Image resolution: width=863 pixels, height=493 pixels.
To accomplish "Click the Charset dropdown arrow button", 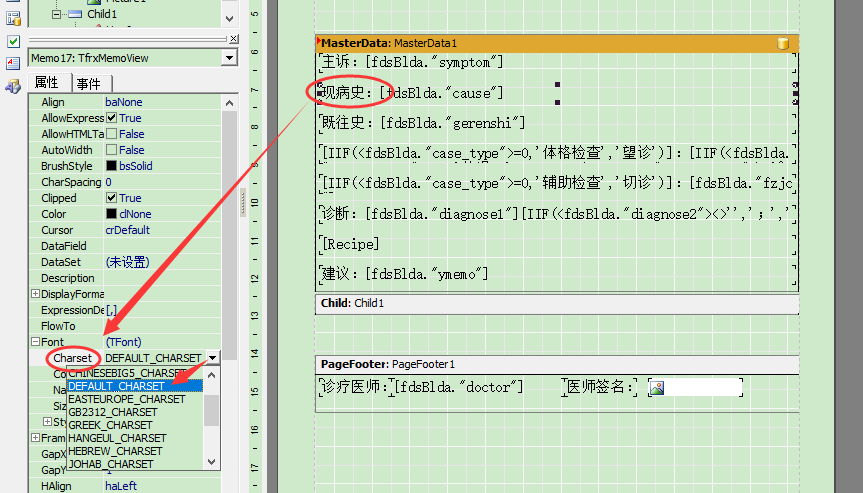I will tap(212, 358).
